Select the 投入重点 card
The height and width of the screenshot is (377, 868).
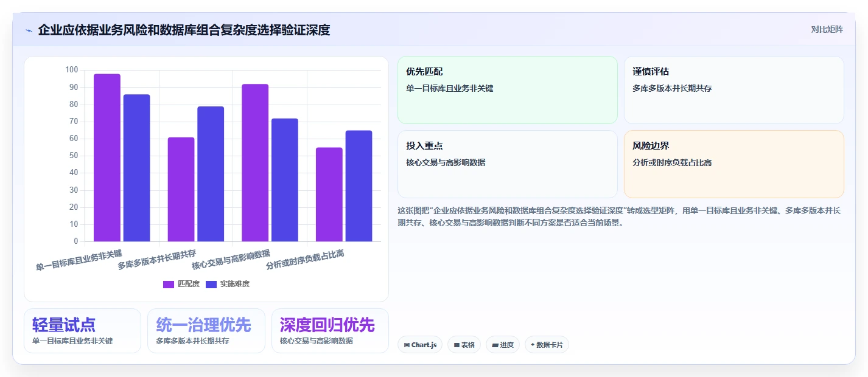coord(508,164)
